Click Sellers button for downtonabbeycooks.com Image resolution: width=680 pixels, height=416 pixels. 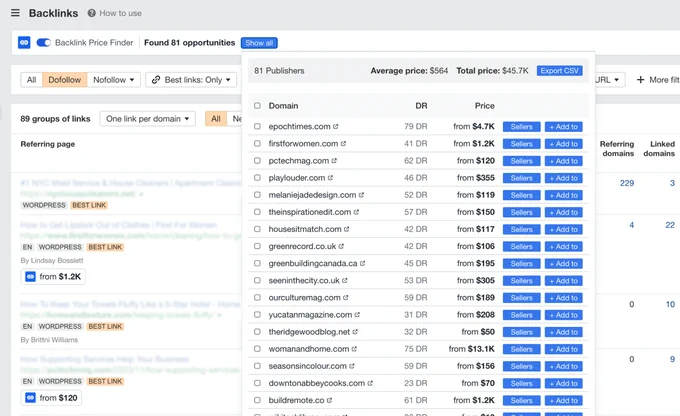521,383
